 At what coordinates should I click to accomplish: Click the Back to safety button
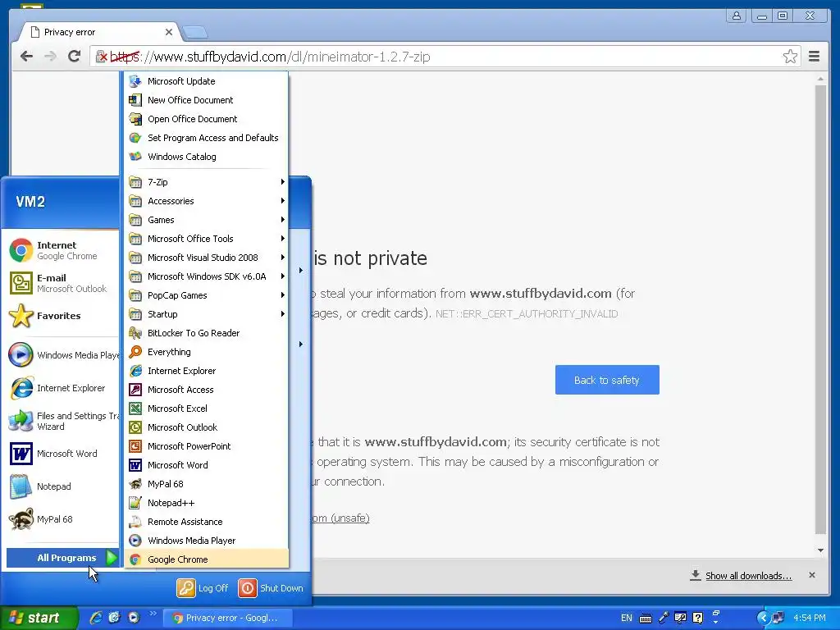(x=607, y=380)
